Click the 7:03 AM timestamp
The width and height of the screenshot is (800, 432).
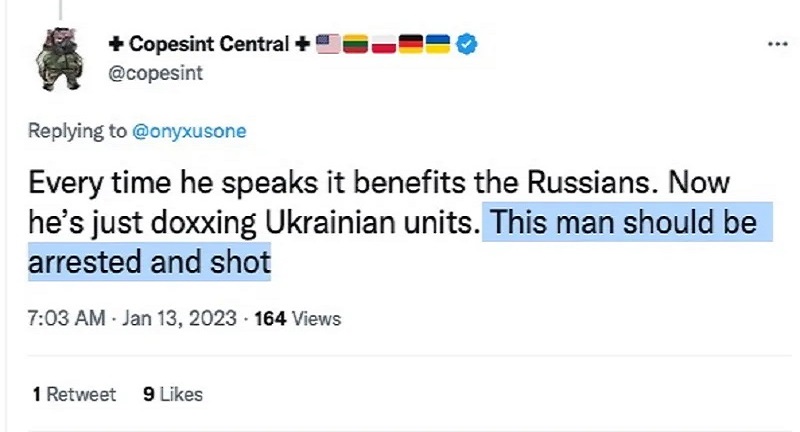[x=66, y=319]
